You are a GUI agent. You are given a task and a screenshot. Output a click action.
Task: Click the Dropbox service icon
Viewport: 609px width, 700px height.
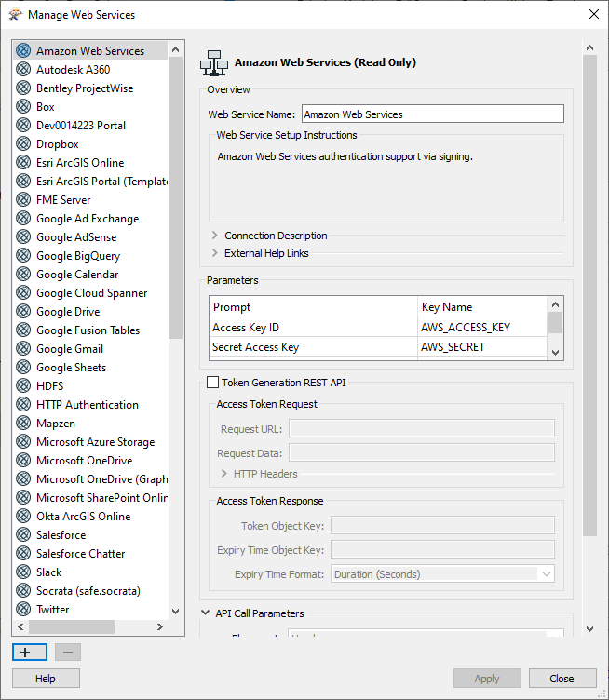pyautogui.click(x=23, y=143)
